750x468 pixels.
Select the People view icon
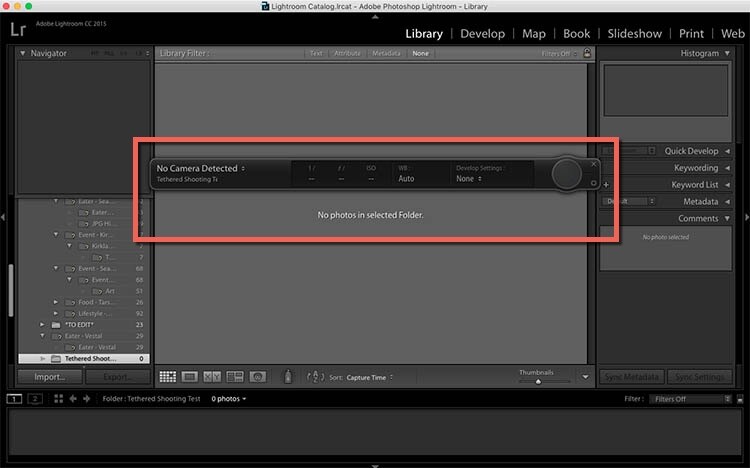point(258,377)
